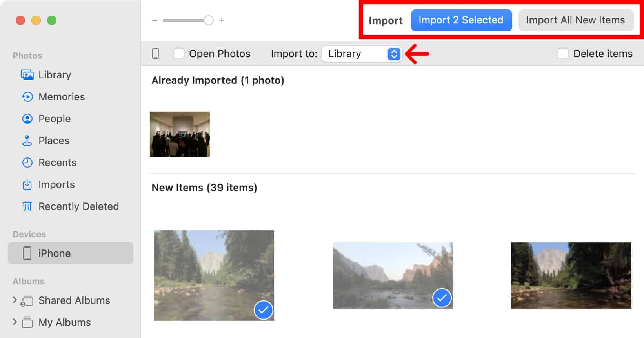Check the Delete items checkbox
This screenshot has width=644, height=338.
tap(563, 53)
